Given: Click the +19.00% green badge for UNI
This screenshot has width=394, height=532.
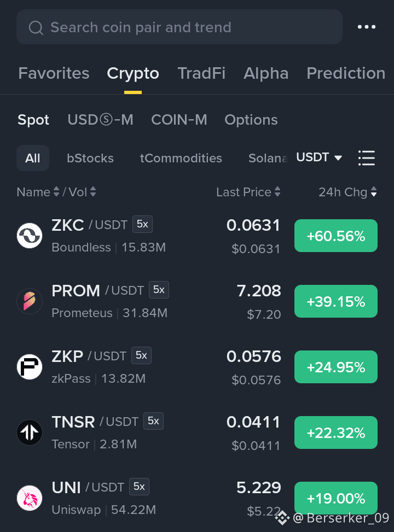Looking at the screenshot, I should click(x=336, y=498).
